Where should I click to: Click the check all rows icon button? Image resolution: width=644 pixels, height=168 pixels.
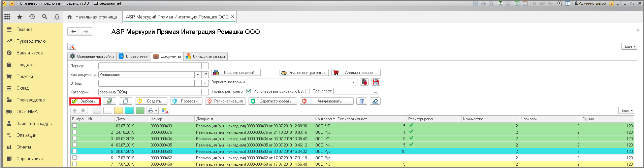109,101
